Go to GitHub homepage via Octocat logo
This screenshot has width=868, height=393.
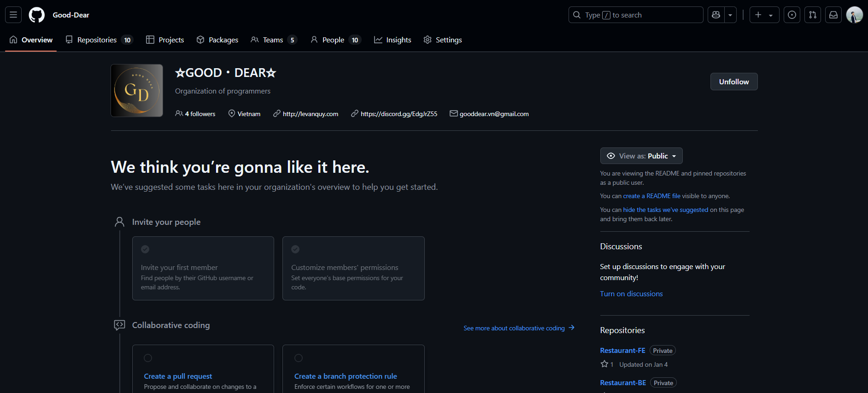[x=37, y=15]
